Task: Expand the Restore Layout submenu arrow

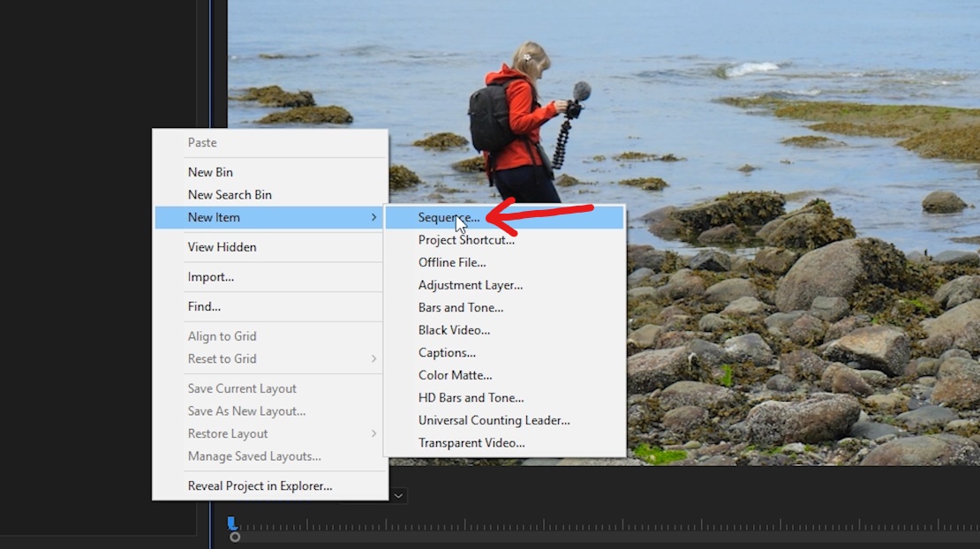Action: point(373,433)
